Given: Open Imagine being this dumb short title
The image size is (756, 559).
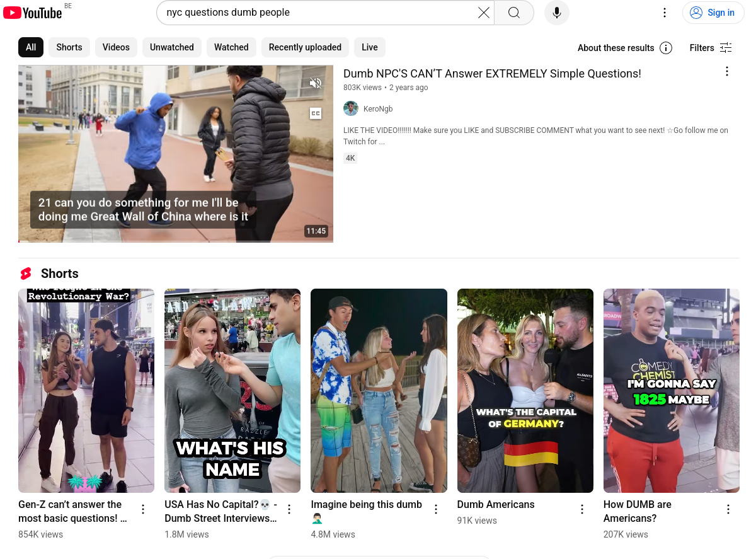Looking at the screenshot, I should tap(366, 511).
